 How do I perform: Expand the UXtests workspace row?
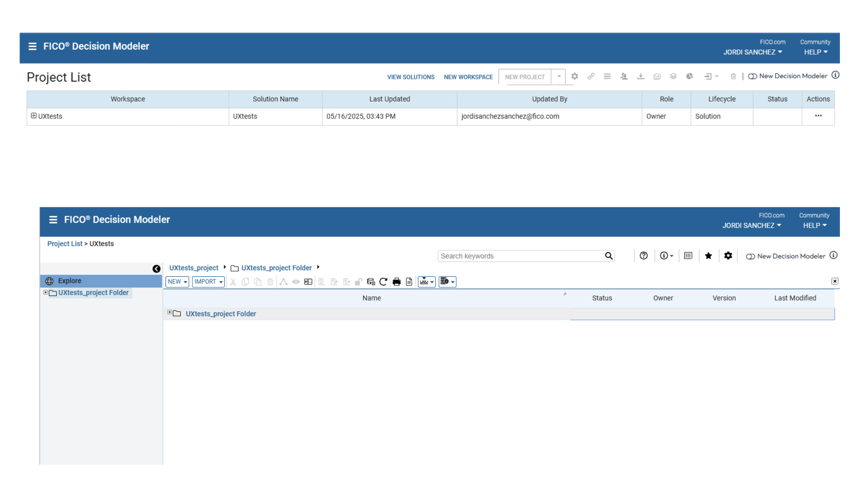(x=34, y=116)
